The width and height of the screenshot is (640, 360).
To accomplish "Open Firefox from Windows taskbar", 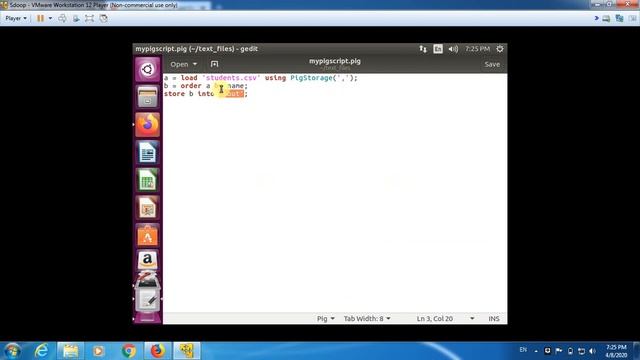I will pos(157,351).
